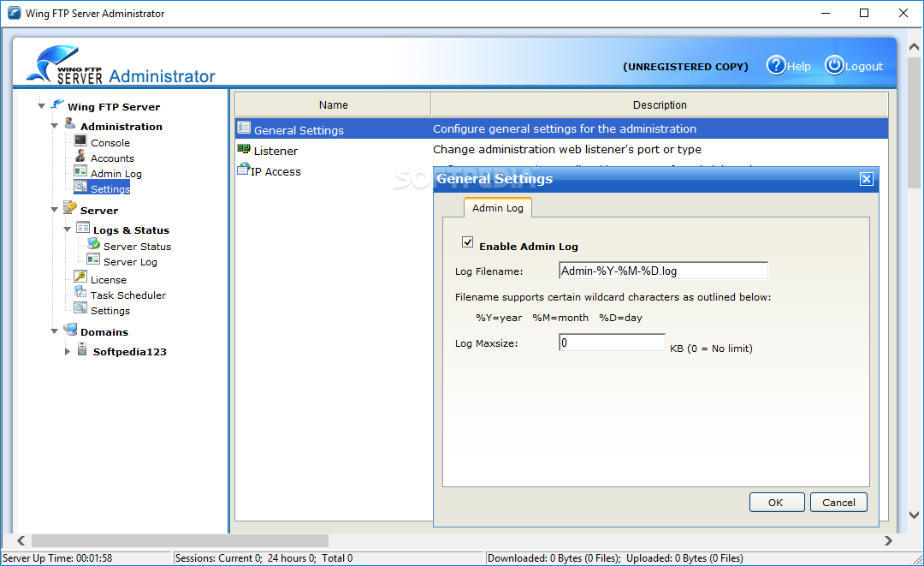
Task: Open Task Scheduler in the tree
Action: 127,295
